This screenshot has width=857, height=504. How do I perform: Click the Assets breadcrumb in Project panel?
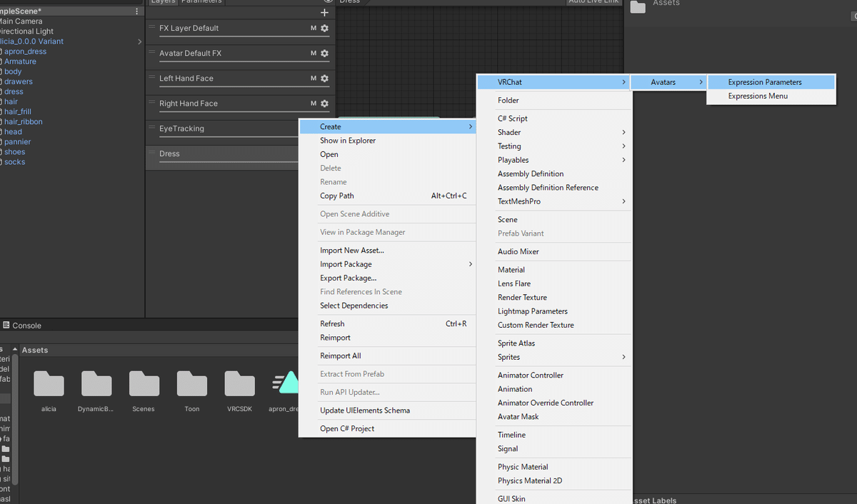(35, 351)
